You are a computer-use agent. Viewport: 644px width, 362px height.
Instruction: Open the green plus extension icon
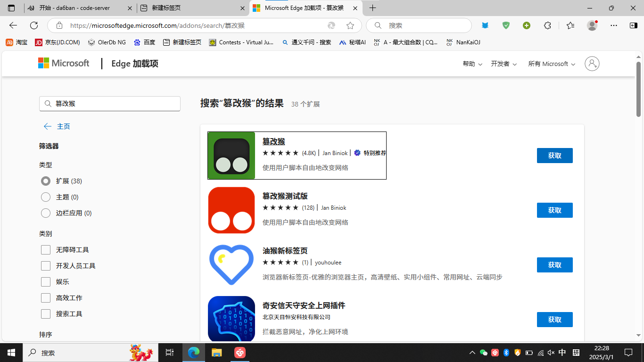[527, 25]
